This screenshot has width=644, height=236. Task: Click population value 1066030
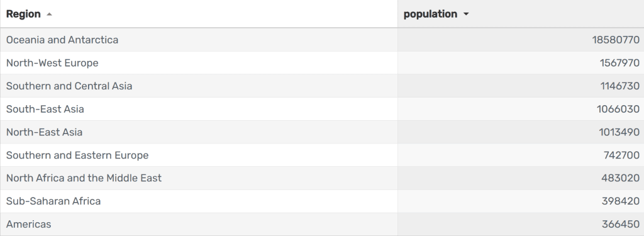[x=618, y=109]
